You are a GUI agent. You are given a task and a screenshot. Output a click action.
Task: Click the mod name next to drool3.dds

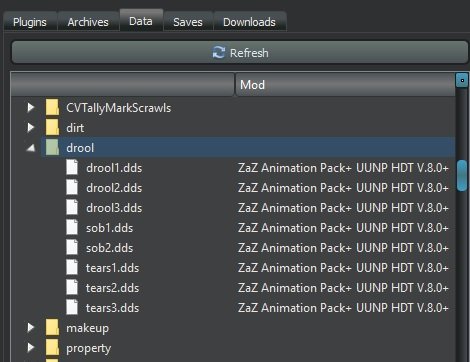(x=343, y=208)
